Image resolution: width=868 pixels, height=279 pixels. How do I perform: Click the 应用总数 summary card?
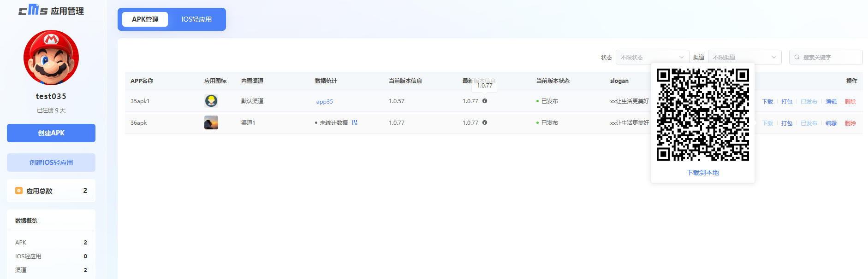pyautogui.click(x=51, y=191)
